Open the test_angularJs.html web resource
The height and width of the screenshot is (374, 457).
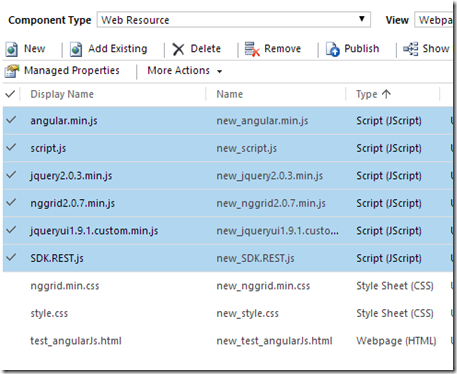(x=76, y=341)
